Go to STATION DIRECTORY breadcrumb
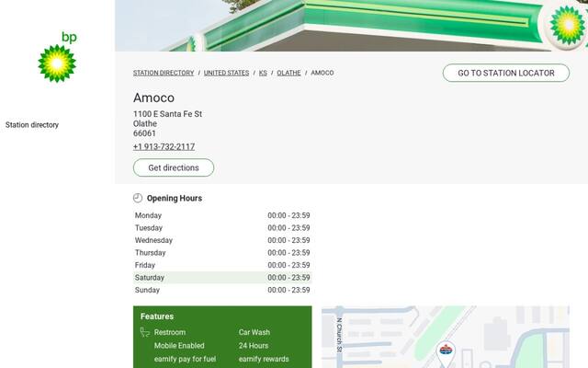Screen dimensions: 588x368 (x=164, y=73)
